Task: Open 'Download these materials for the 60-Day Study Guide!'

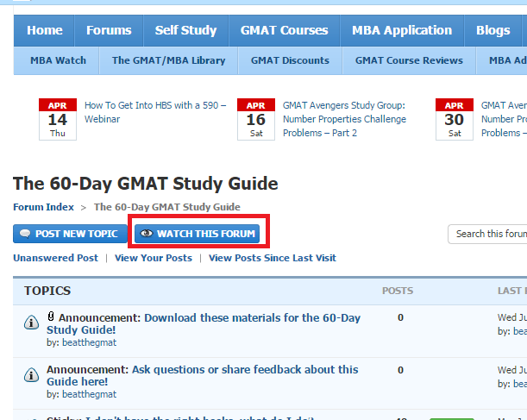Action: pos(204,324)
